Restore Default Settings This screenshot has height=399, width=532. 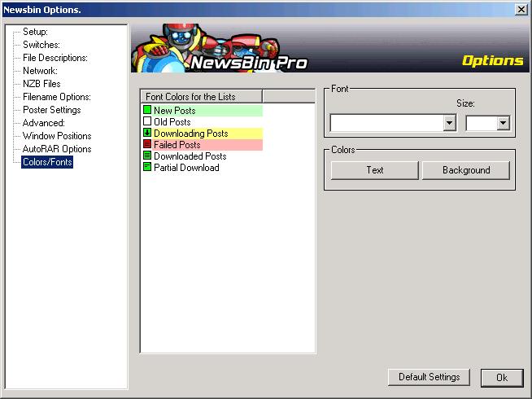[x=429, y=377]
